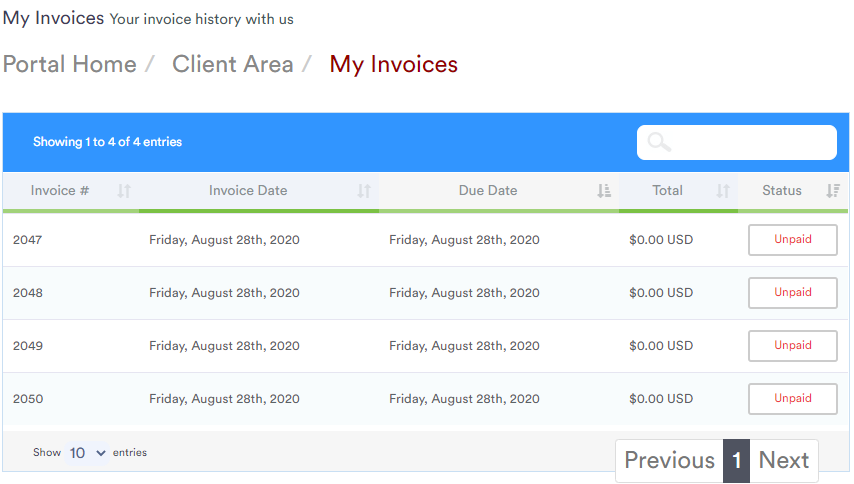Click the Status column sort icon
The height and width of the screenshot is (484, 854).
(833, 191)
